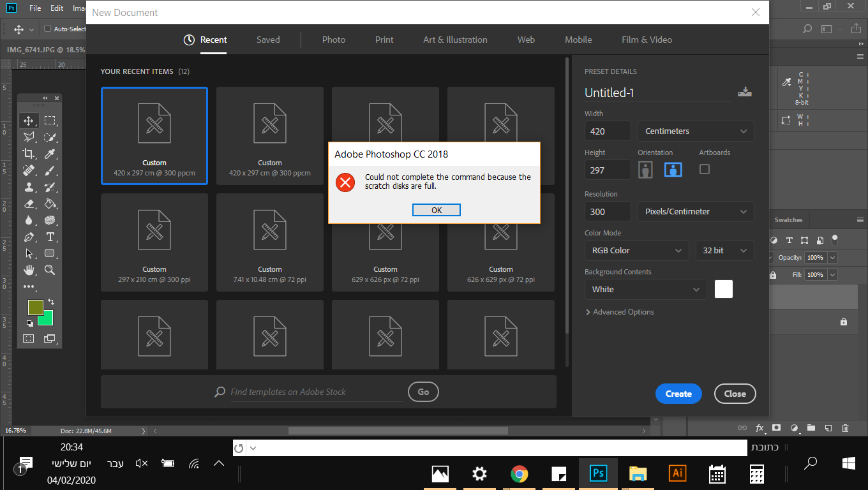
Task: Select the Hand tool
Action: 28,270
